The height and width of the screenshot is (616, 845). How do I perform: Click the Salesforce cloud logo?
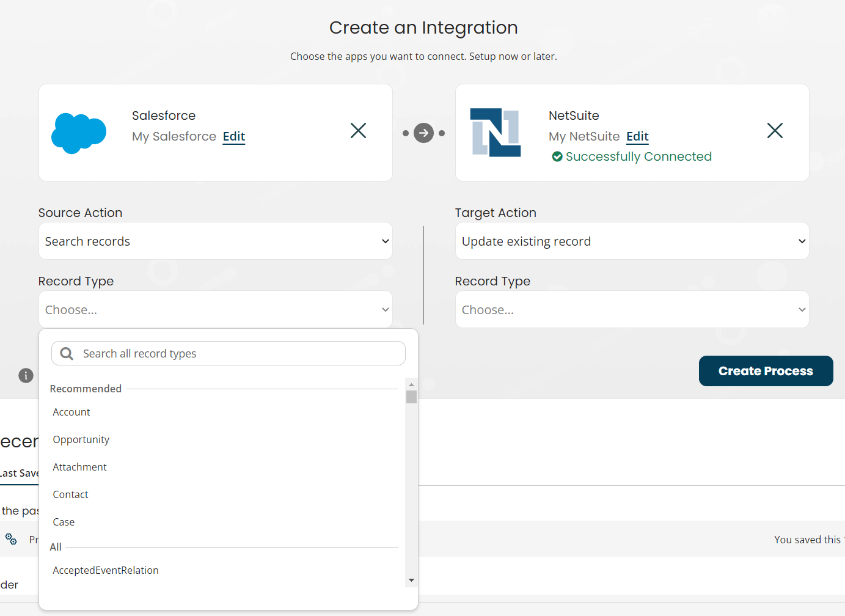[x=79, y=131]
